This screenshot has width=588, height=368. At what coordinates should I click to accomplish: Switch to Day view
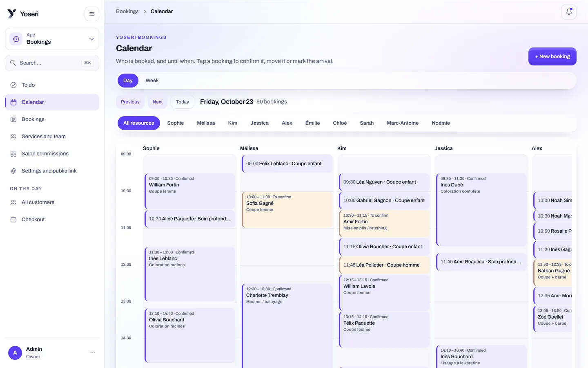(x=128, y=81)
